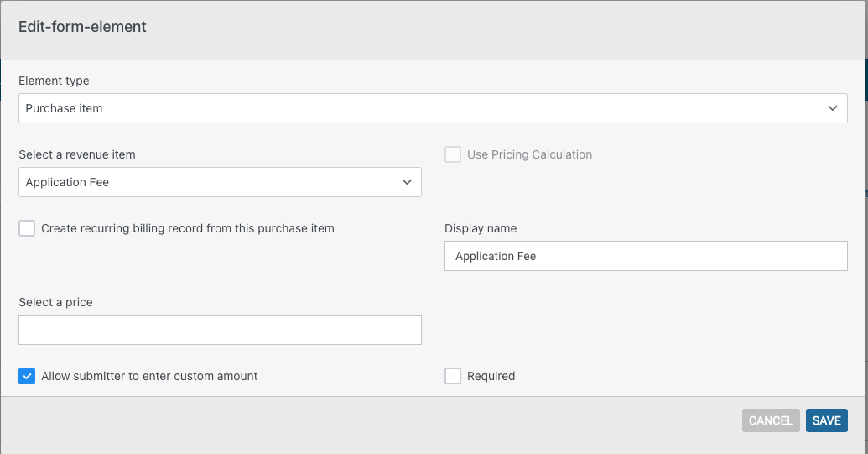
Task: Cancel the form element edit
Action: pyautogui.click(x=771, y=420)
